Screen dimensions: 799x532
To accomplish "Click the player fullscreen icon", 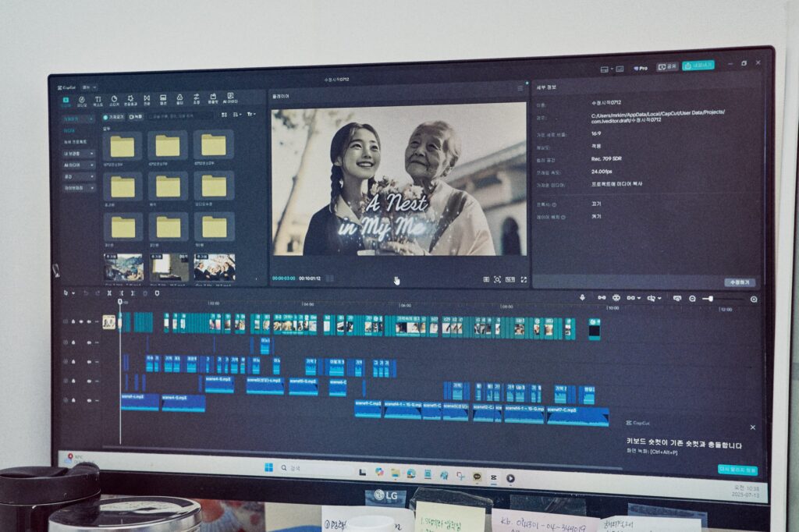I will 524,280.
